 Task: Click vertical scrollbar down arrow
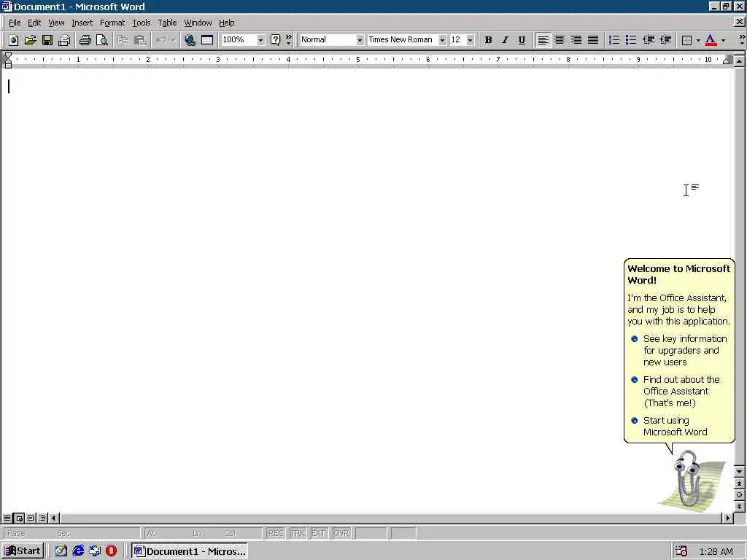coord(740,472)
